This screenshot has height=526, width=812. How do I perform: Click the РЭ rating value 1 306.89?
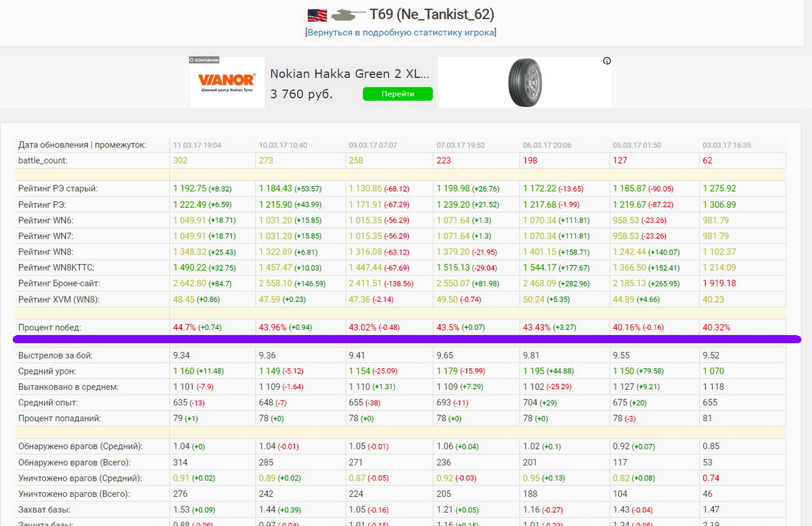pyautogui.click(x=719, y=204)
